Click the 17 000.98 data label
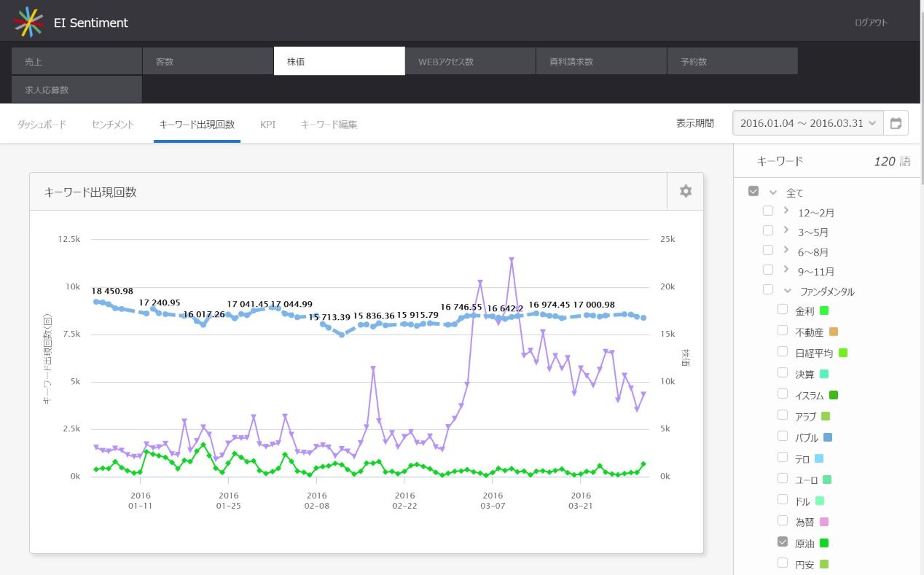Screen dimensions: 924x575 [594, 305]
